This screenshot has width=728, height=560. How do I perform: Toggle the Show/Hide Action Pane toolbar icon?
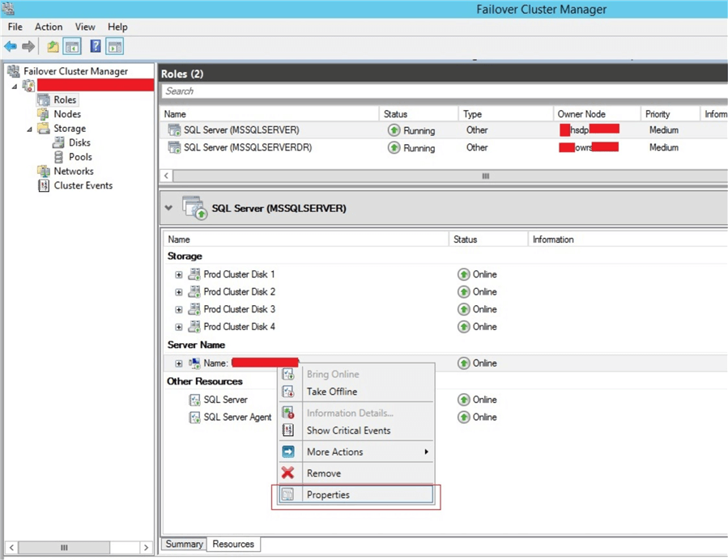tap(114, 46)
